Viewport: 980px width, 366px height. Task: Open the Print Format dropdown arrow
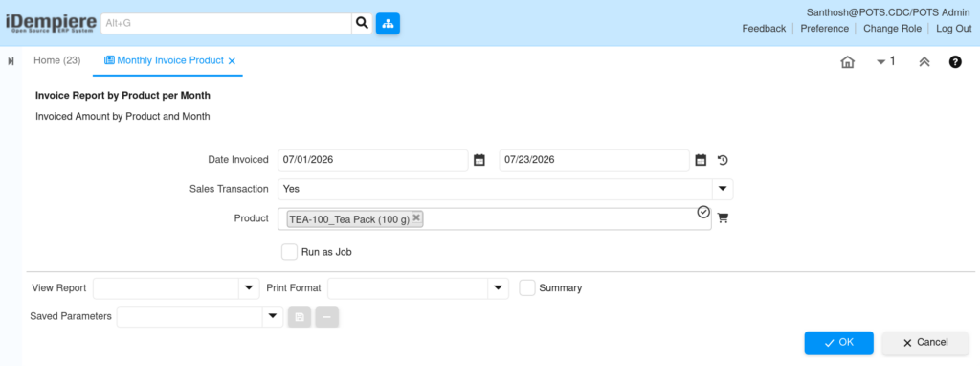[498, 287]
